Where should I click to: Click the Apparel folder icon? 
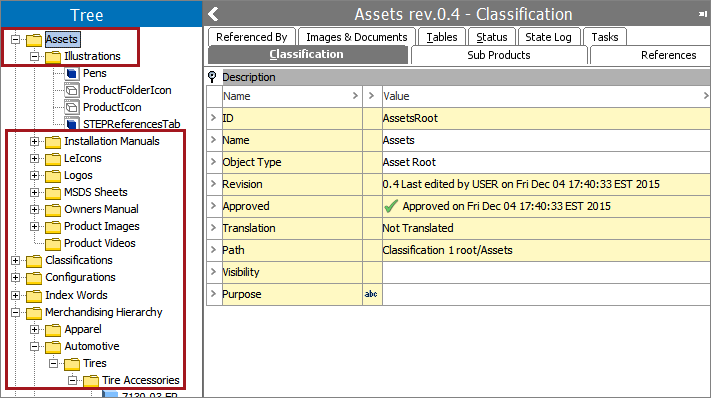(53, 330)
